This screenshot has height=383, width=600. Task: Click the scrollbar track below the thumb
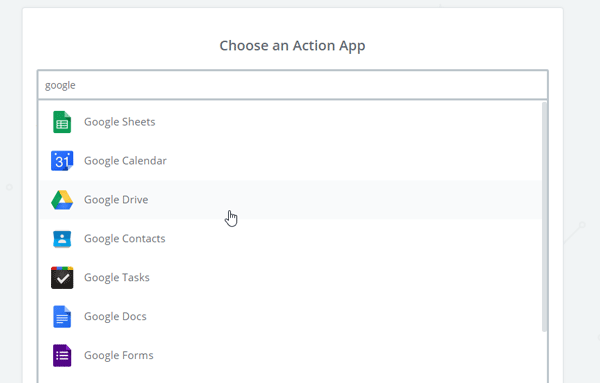coord(545,357)
